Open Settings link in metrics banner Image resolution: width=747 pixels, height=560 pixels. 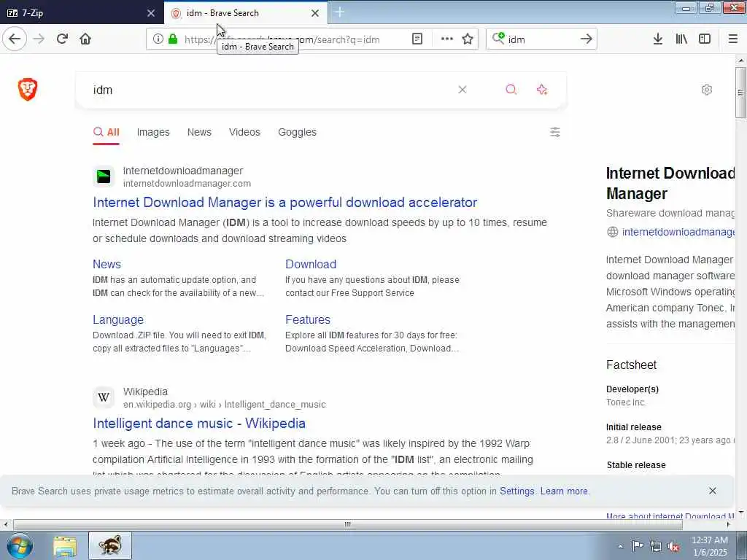coord(517,491)
